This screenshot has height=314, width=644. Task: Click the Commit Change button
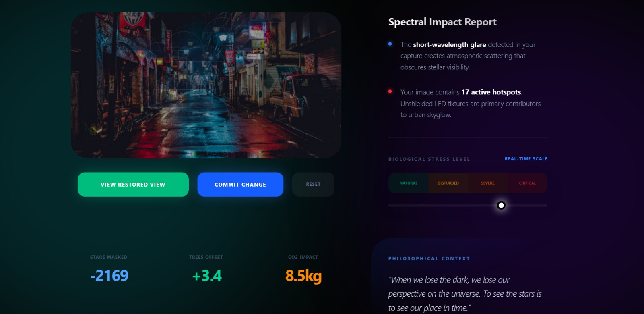tap(240, 185)
